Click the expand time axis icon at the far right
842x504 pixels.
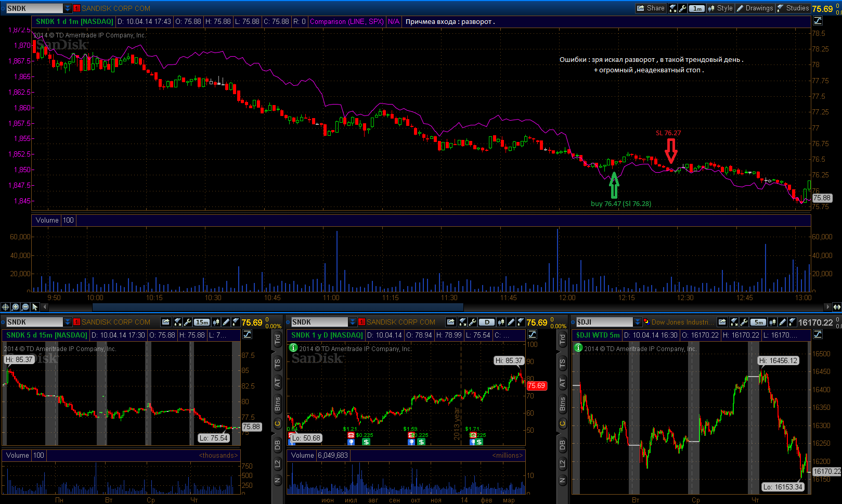[x=837, y=307]
